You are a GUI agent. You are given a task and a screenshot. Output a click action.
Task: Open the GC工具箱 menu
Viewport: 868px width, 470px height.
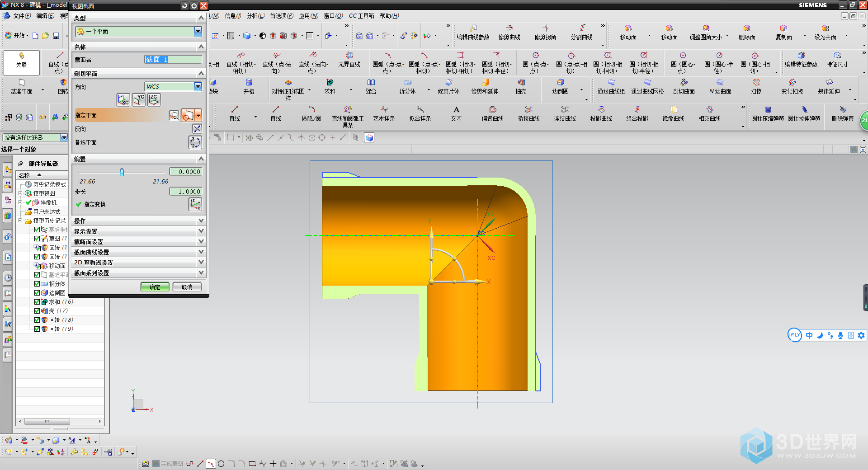(x=361, y=16)
